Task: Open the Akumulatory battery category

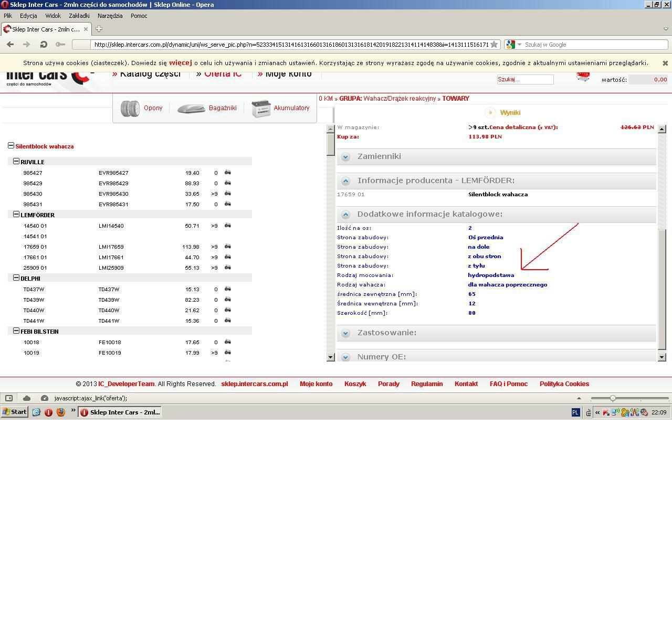Action: [280, 108]
